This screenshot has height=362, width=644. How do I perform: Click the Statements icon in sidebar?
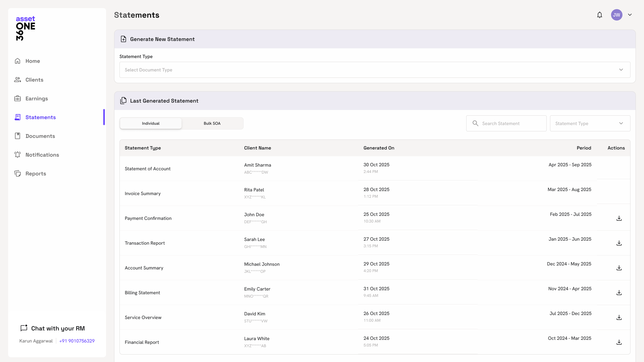(x=17, y=117)
